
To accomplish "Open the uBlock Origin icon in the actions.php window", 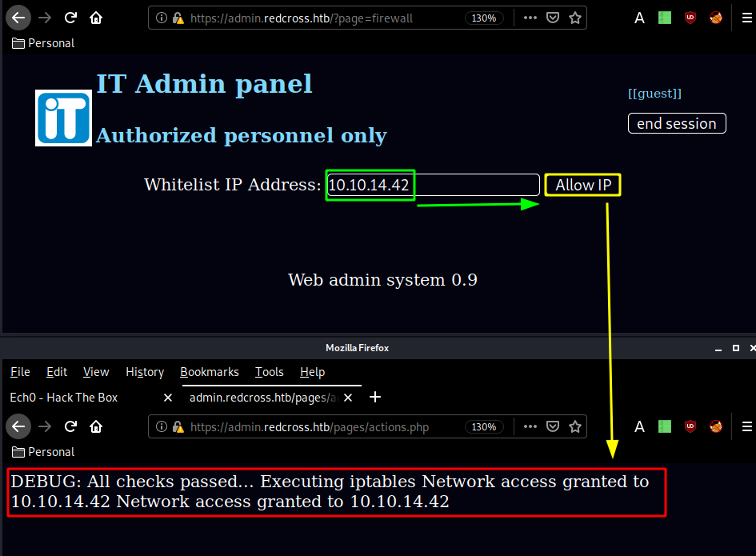I will pyautogui.click(x=690, y=426).
